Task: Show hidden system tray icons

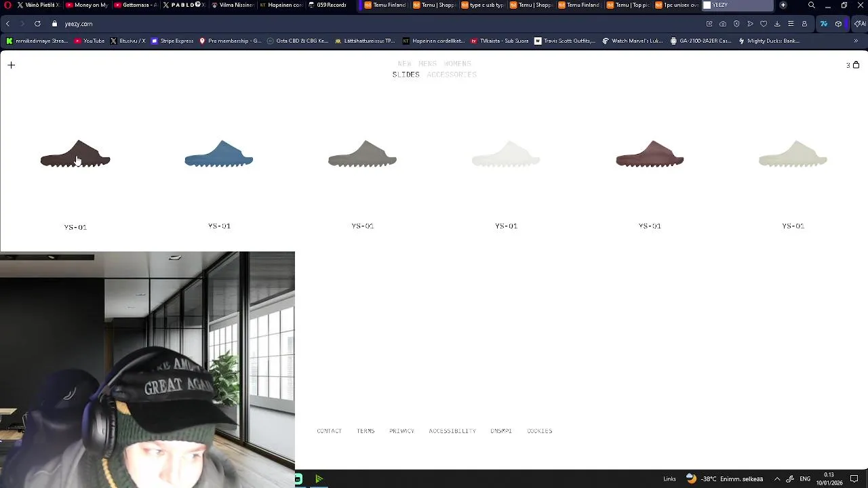Action: 777,479
